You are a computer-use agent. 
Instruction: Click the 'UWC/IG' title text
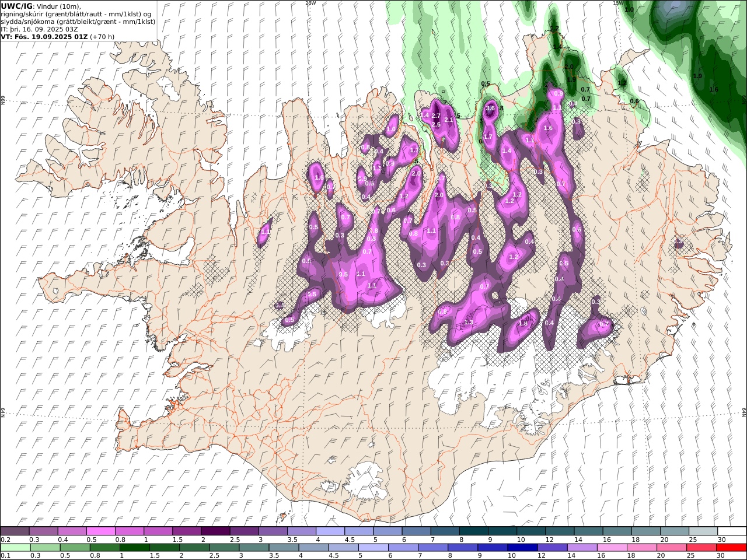pyautogui.click(x=17, y=6)
